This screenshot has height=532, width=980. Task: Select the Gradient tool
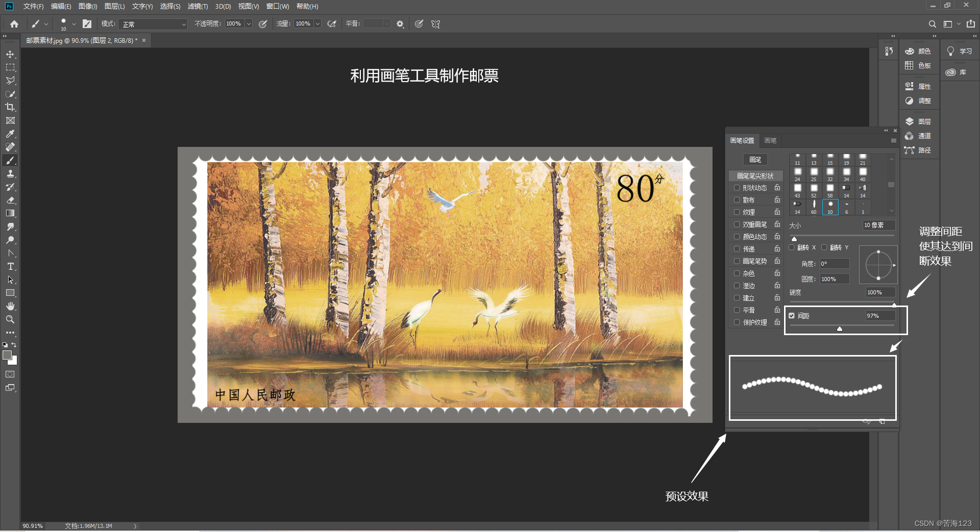pos(10,213)
